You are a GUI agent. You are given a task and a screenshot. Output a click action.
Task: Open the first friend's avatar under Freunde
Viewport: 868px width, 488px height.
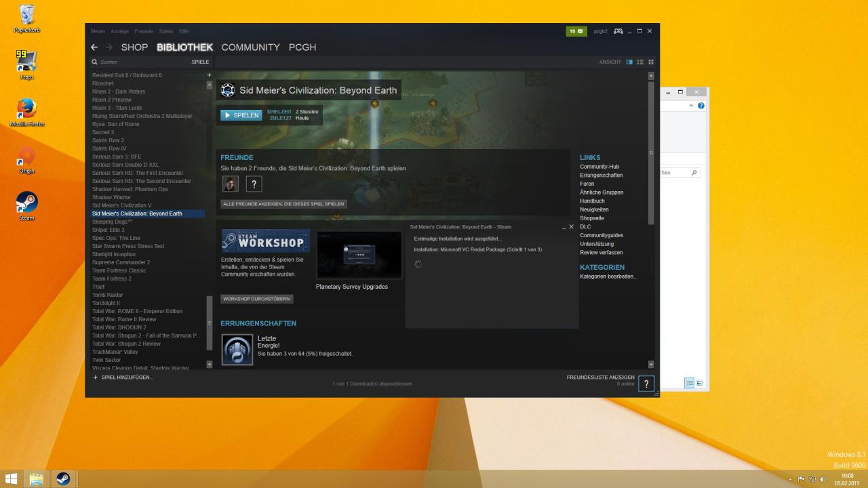(231, 184)
